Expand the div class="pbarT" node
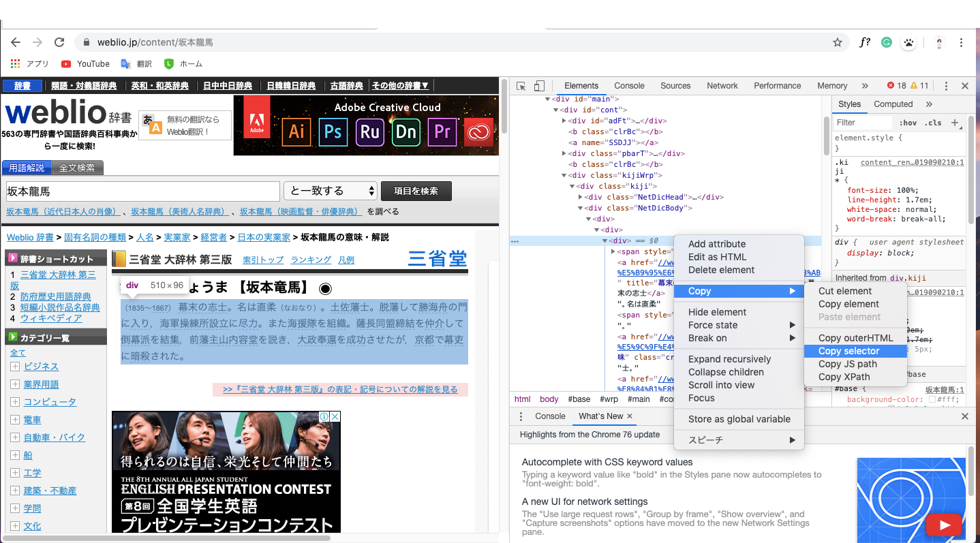Viewport: 980px width, 543px height. pos(564,153)
